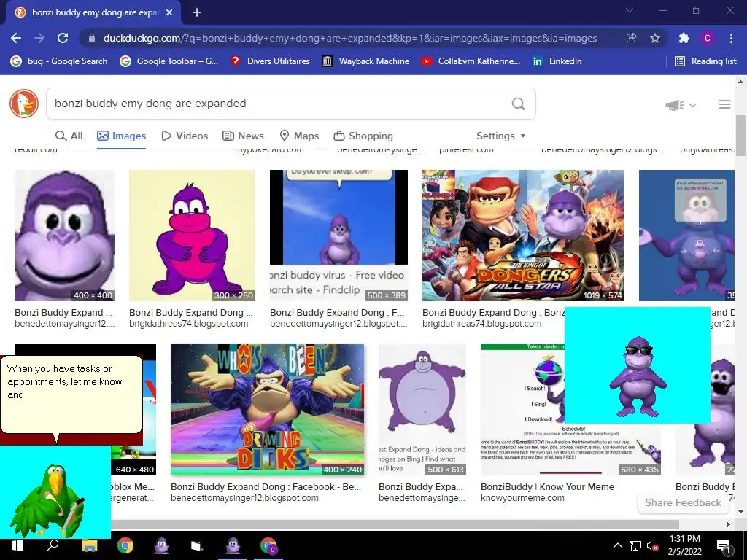The height and width of the screenshot is (560, 747).
Task: Share this page via share icon
Action: [x=631, y=38]
